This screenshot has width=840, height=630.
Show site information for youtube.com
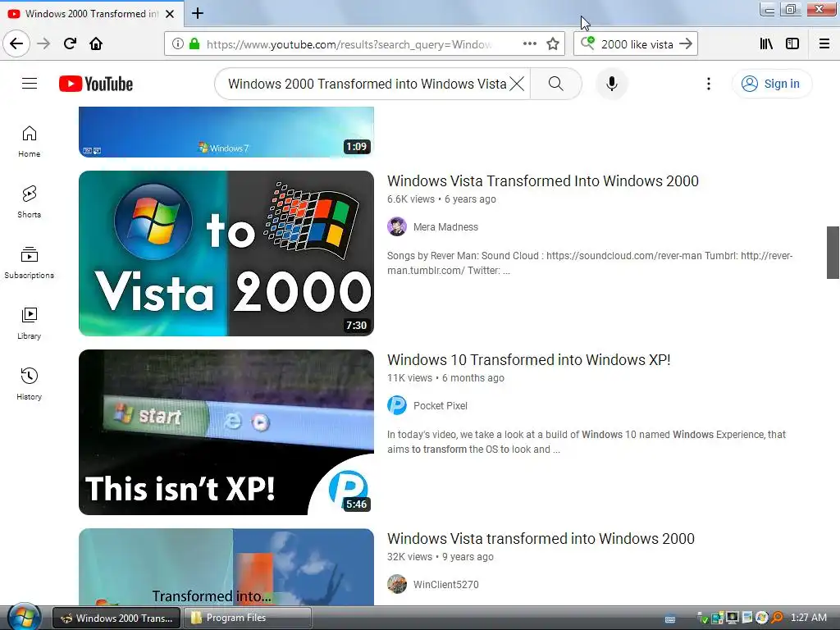tap(178, 44)
